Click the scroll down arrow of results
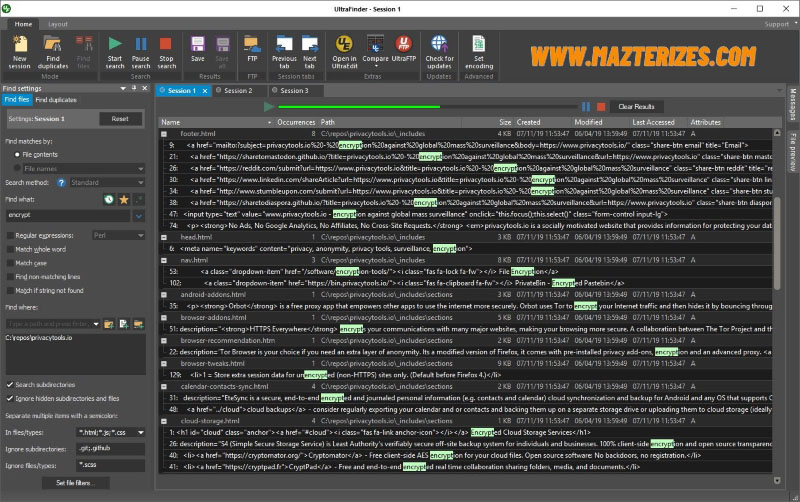Viewport: 800px width, 502px height. pos(777,481)
